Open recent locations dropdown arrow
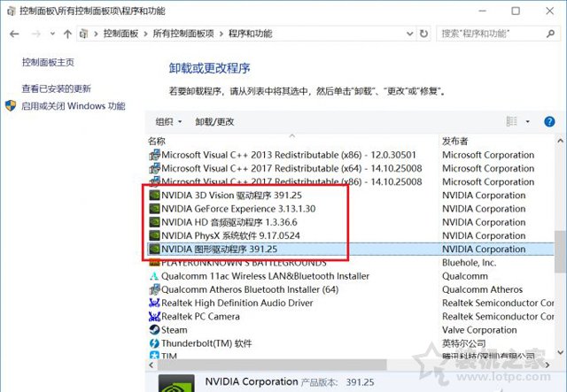This screenshot has height=392, width=567. click(x=52, y=34)
